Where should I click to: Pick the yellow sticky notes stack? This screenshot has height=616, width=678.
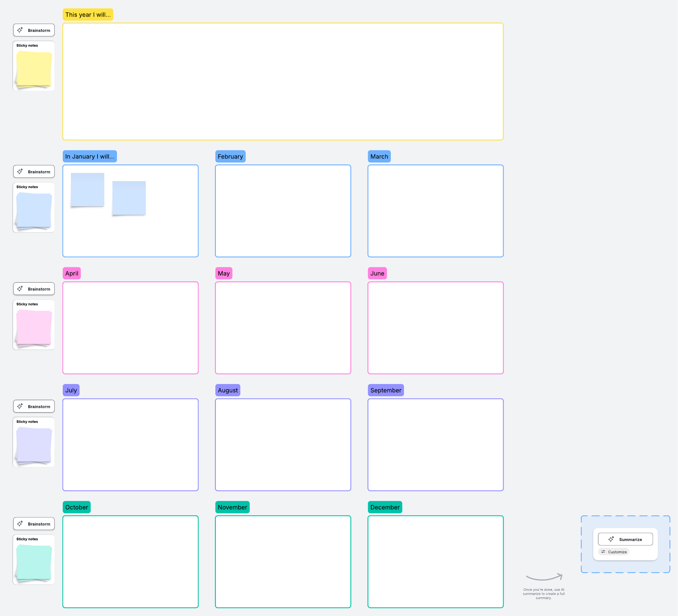(x=34, y=69)
